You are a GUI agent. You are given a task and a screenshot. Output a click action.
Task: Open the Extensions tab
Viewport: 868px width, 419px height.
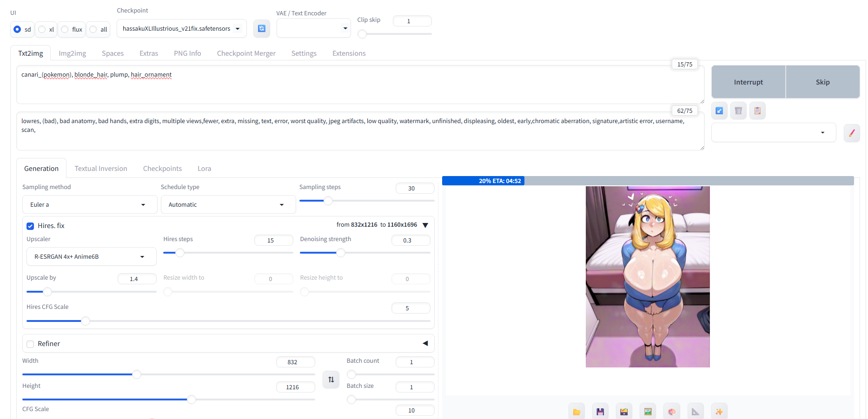349,53
